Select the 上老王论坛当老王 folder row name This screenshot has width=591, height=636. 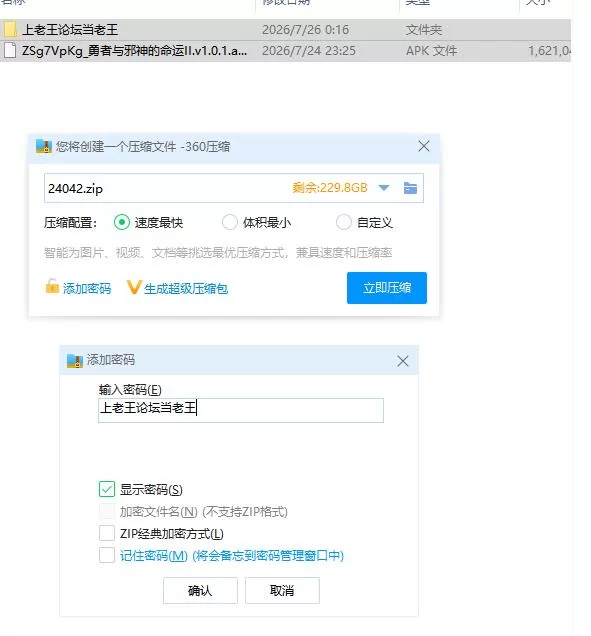click(70, 30)
